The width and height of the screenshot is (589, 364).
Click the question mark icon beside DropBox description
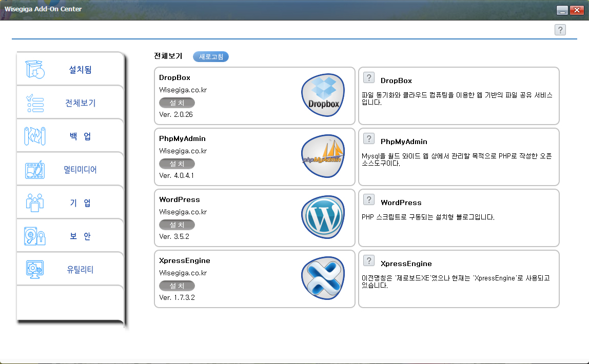click(368, 77)
